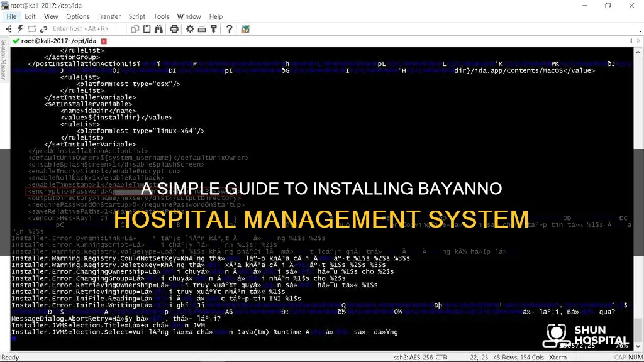This screenshot has width=644, height=362.
Task: Click the chain-link connect icon in toolbar
Action: [43, 29]
